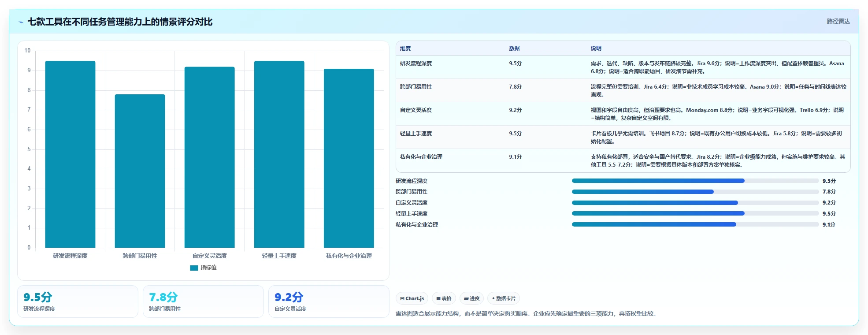Open the 9.2分 自定义灵活度 stat card
Viewport: 868px width, 335px height.
click(x=329, y=301)
